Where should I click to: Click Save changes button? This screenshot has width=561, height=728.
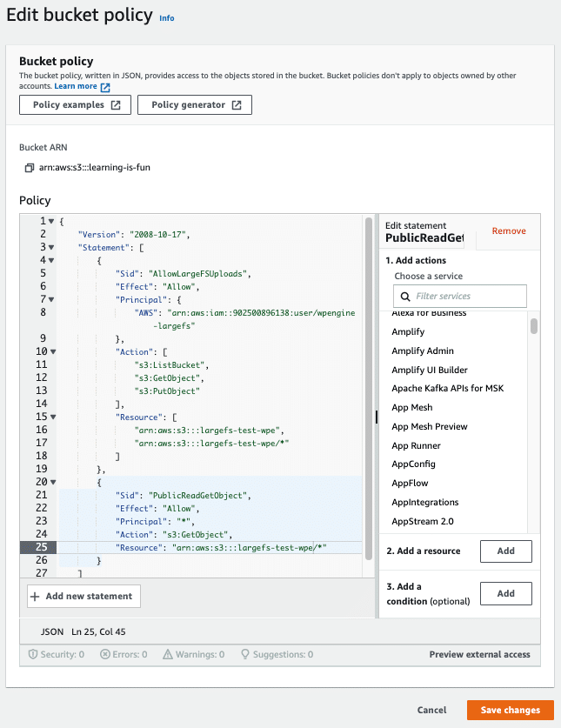point(510,710)
